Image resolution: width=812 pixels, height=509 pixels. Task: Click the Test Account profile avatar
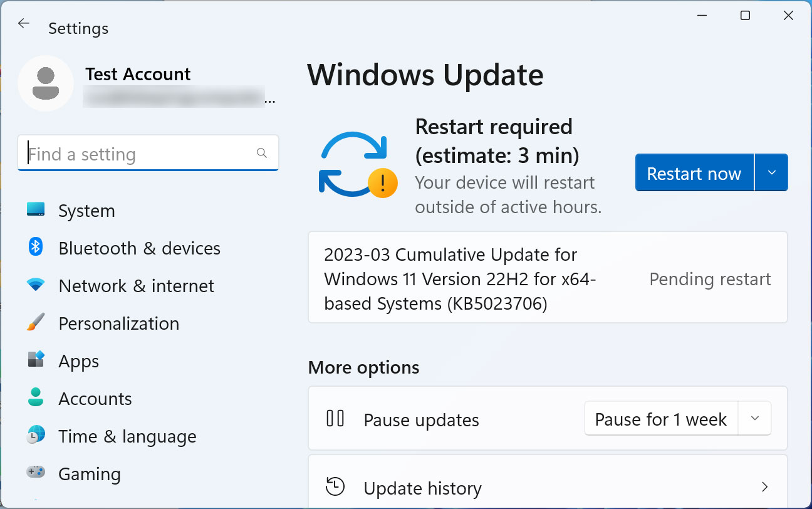(x=45, y=83)
